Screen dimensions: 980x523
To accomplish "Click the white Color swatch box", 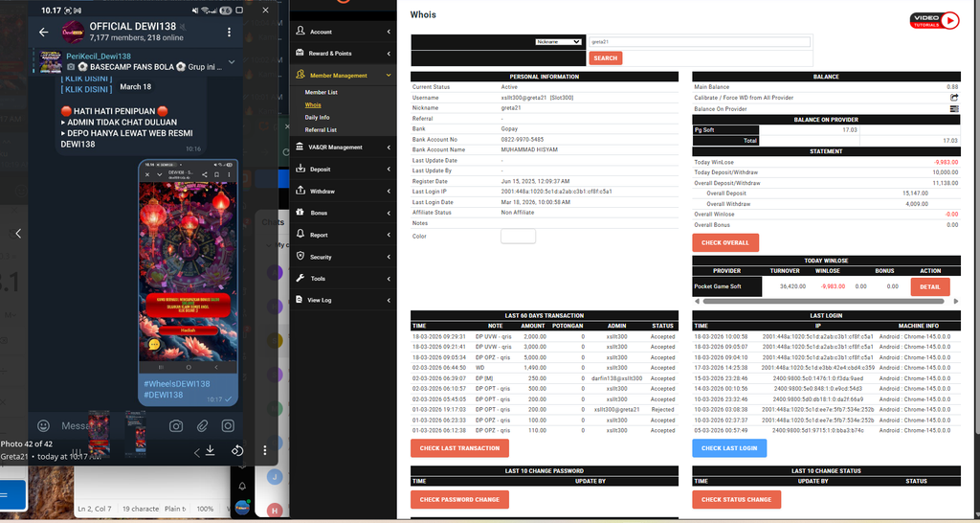I will (518, 236).
